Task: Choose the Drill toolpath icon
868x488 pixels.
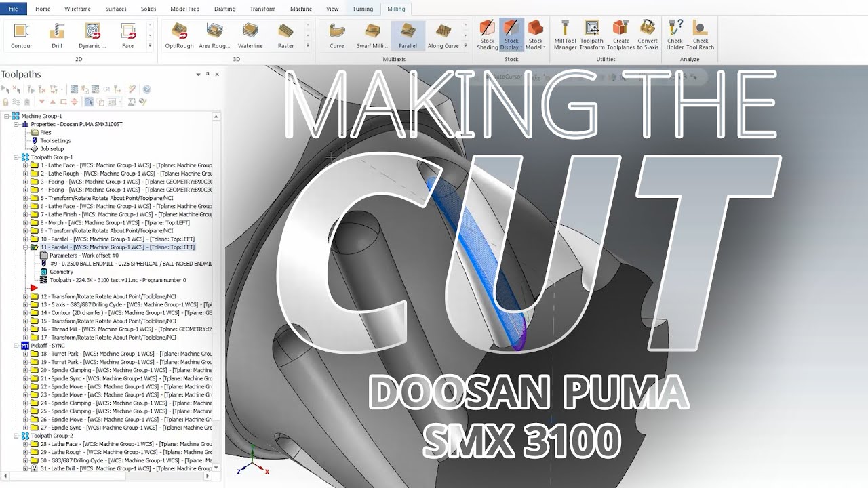Action: tap(57, 35)
